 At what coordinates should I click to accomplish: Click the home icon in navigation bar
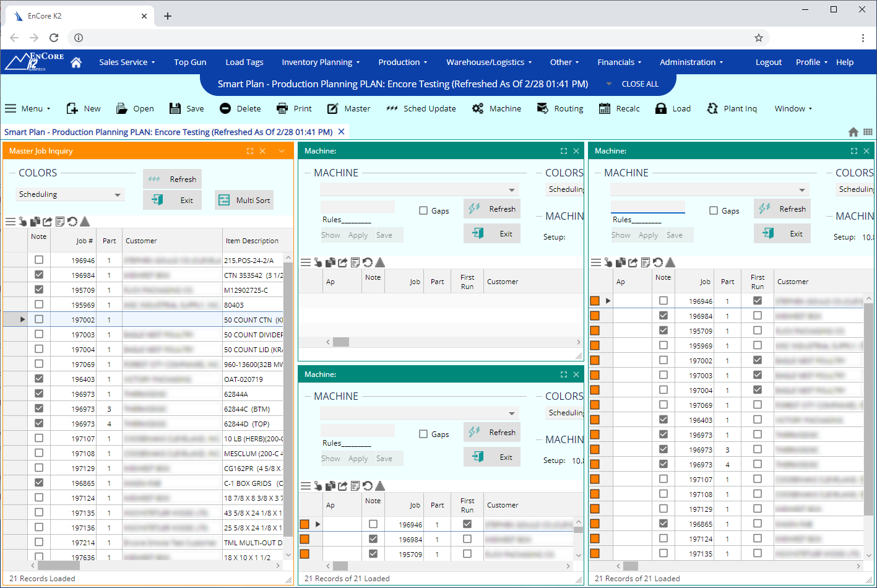pos(76,63)
